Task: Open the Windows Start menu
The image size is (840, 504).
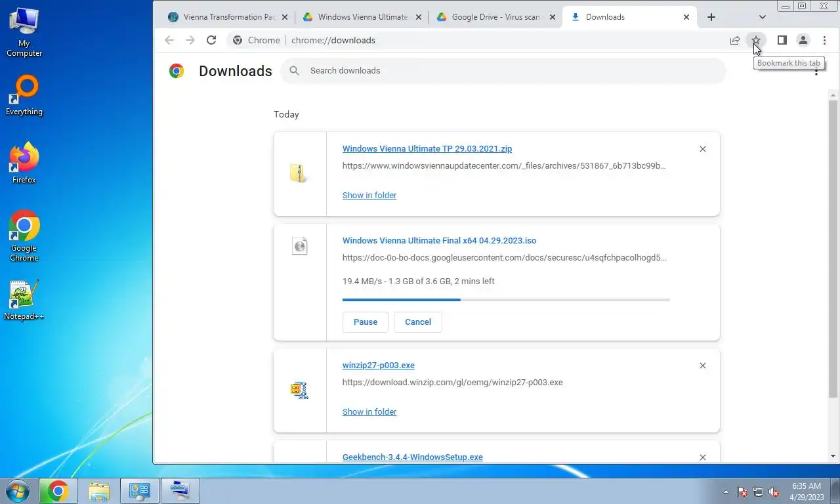Action: 18,491
